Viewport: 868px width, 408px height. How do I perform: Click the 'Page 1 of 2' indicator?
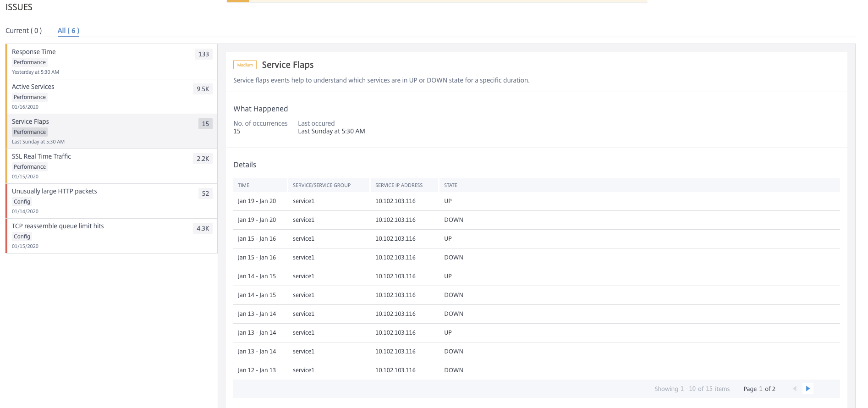coord(759,389)
